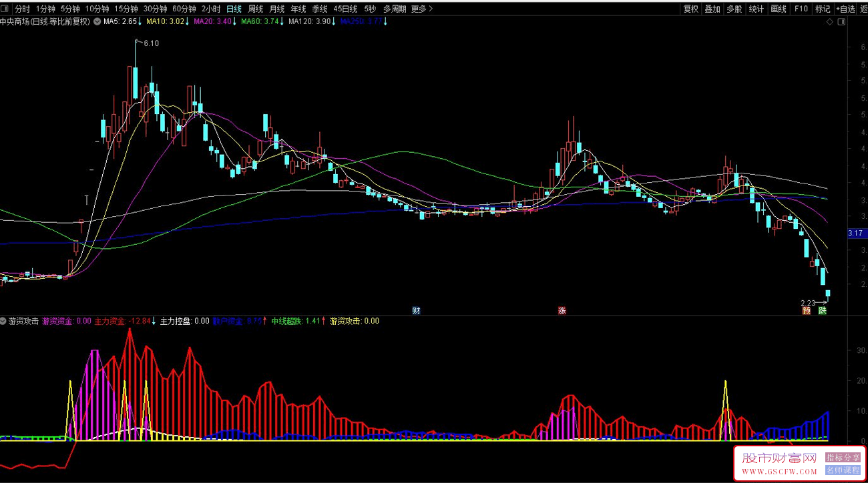Switch to 年线 yearly chart

coord(298,9)
